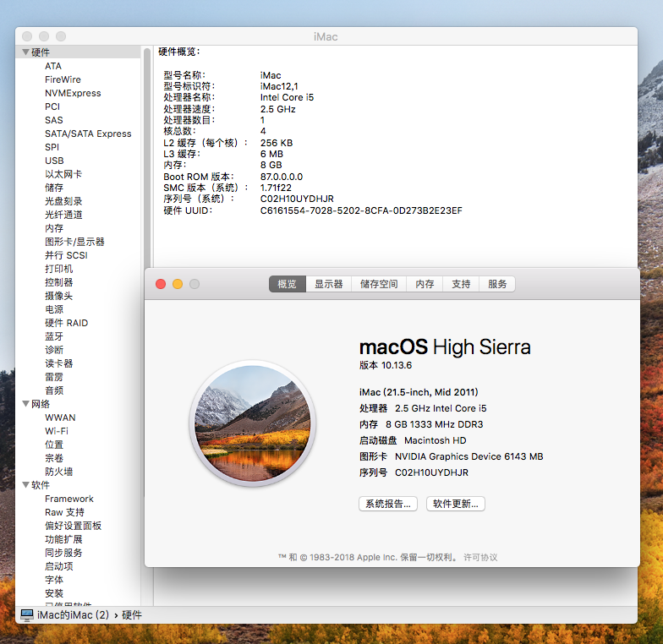Open the 储存空间 tab
Screen dimensions: 663x644
pyautogui.click(x=379, y=284)
